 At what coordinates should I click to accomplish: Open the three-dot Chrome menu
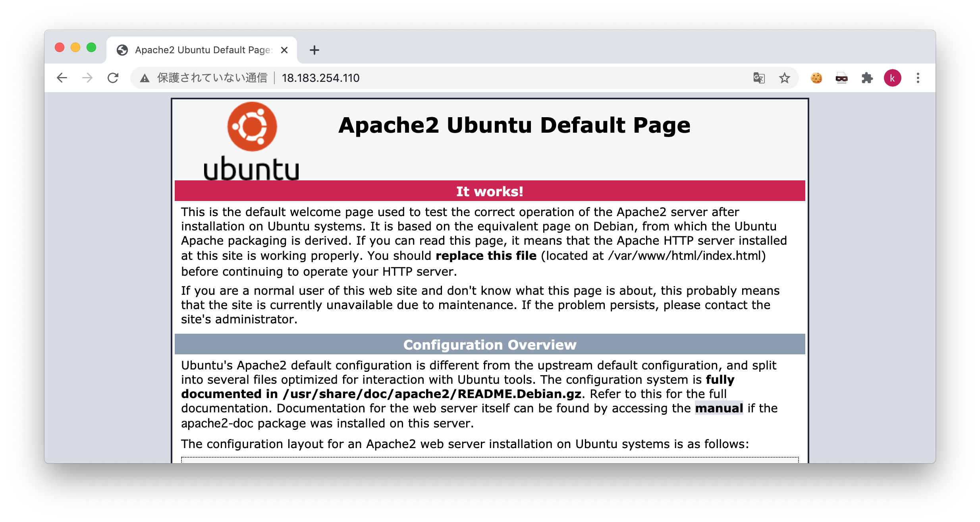[x=918, y=78]
